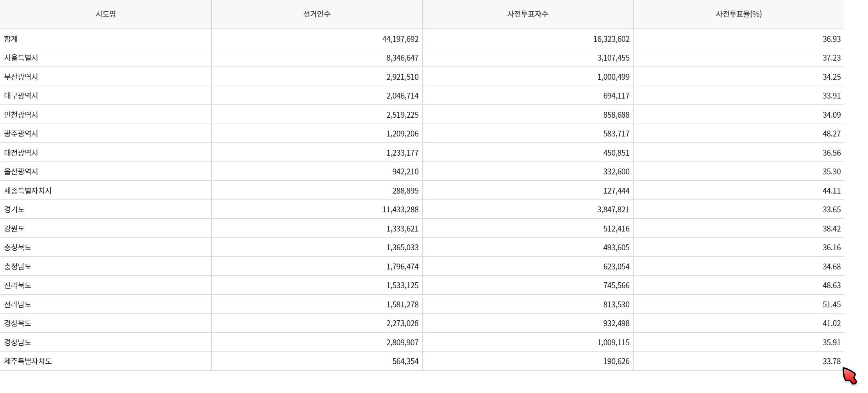
Task: Click Seoul turnout value 37.23
Action: point(832,58)
